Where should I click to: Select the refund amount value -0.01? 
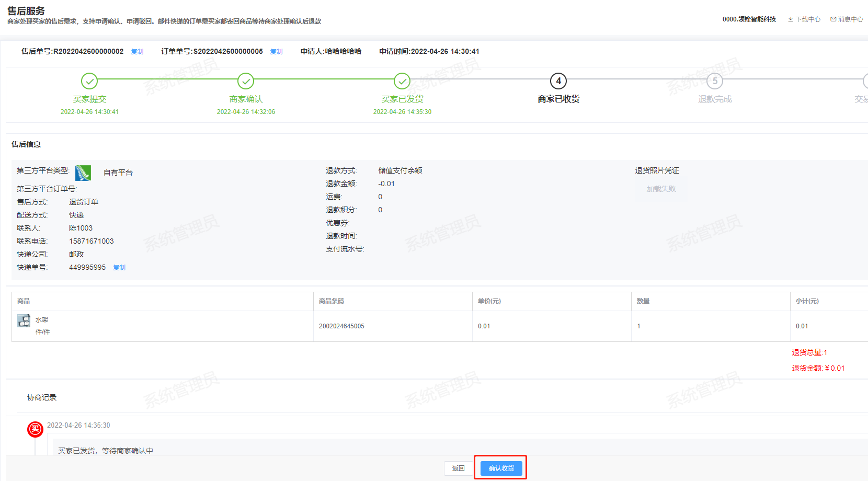[386, 184]
